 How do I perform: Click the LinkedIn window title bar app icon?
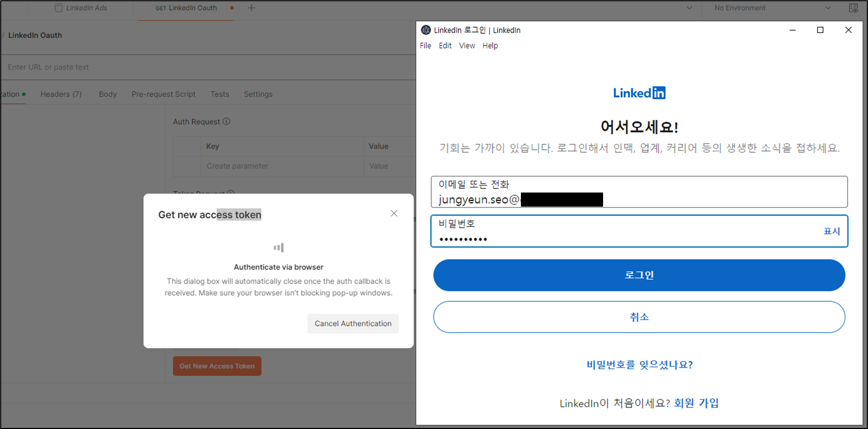pos(426,30)
